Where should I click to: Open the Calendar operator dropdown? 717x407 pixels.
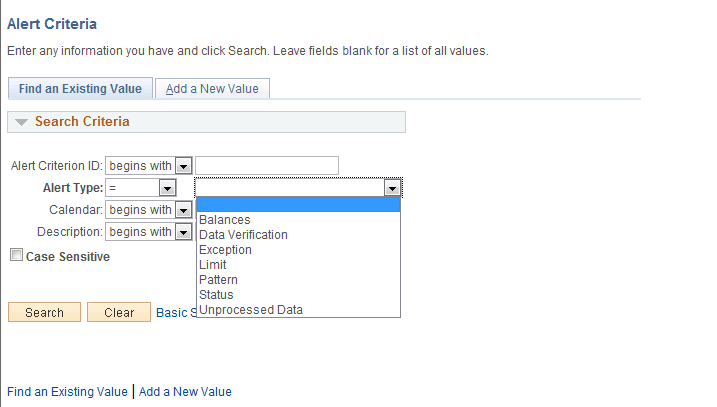tap(183, 210)
